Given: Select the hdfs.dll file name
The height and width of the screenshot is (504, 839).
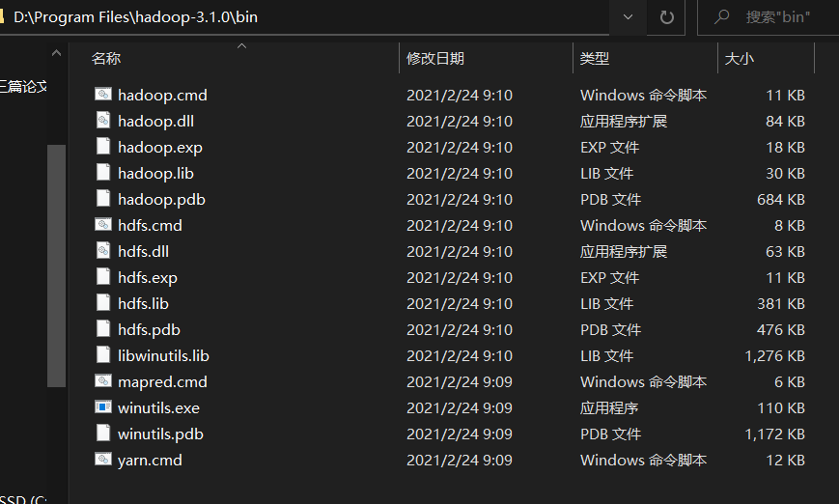Looking at the screenshot, I should click(x=144, y=251).
